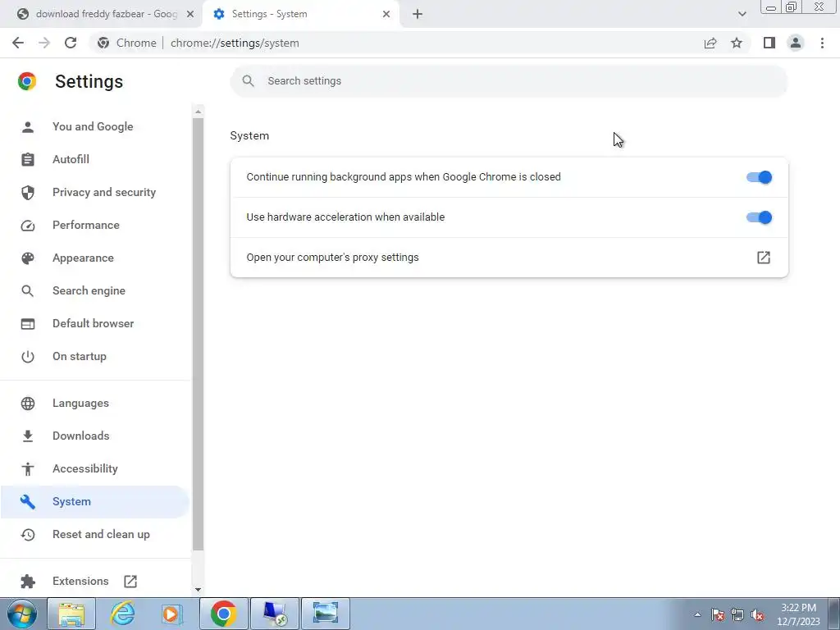
Task: Click the power On startup icon
Action: click(27, 357)
